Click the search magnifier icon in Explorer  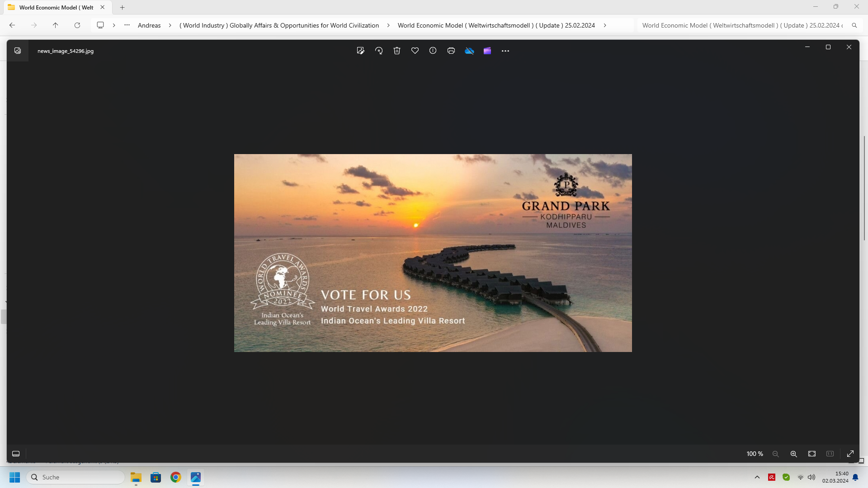tap(854, 25)
